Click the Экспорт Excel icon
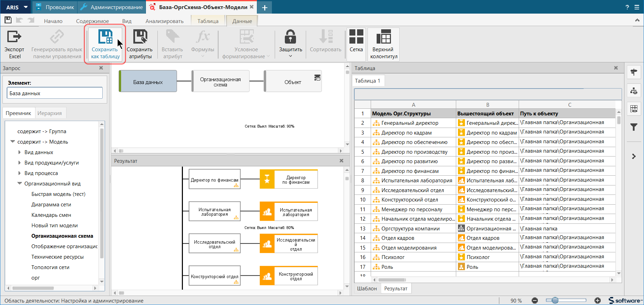This screenshot has width=644, height=305. coord(14,36)
